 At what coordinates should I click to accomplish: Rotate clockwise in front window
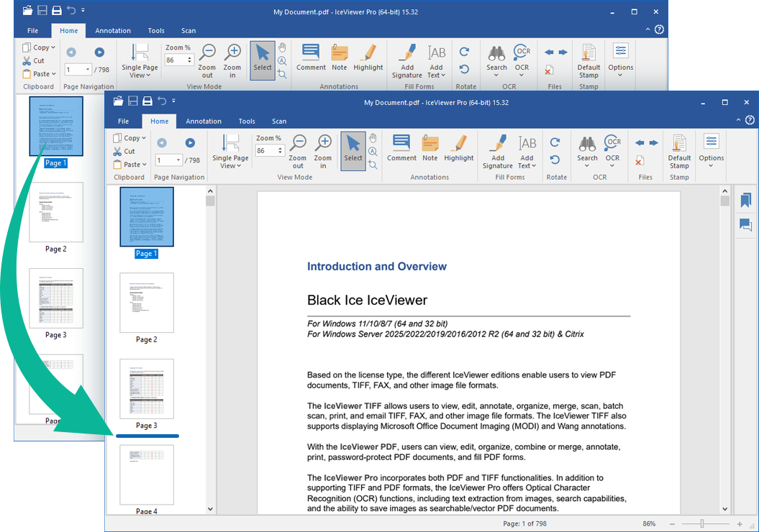[x=555, y=142]
